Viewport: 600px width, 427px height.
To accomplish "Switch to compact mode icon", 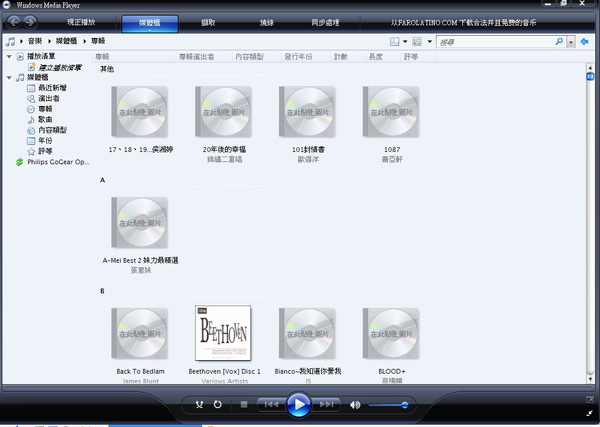I will point(589,413).
